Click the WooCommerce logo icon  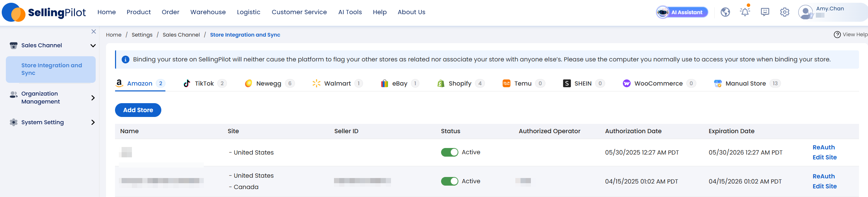[627, 83]
